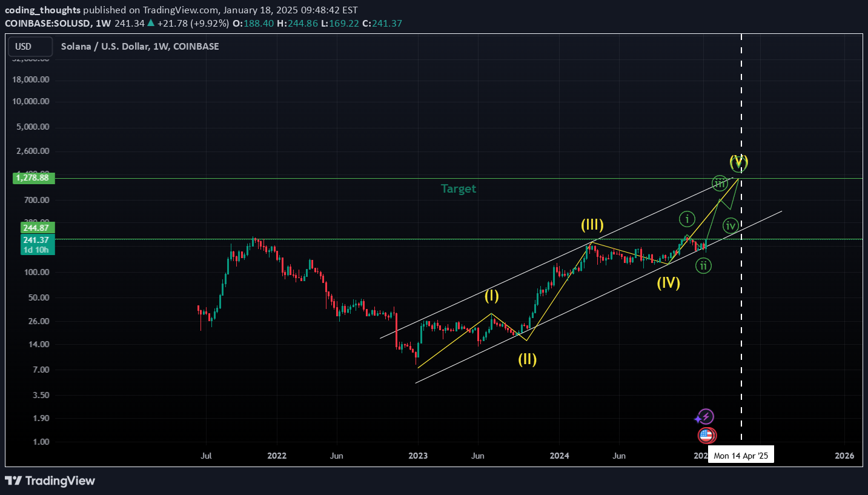868x495 pixels.
Task: Click the '2022' time axis label
Action: 277,456
